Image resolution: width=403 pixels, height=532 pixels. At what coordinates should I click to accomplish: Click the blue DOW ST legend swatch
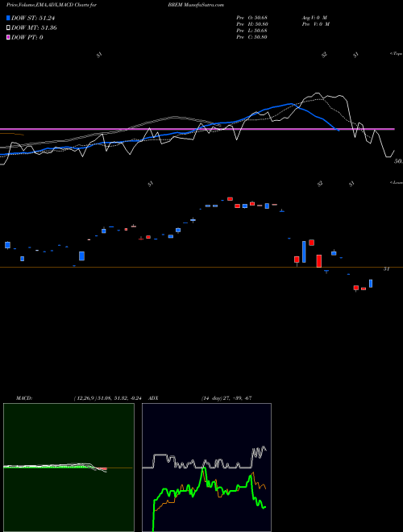click(x=8, y=18)
